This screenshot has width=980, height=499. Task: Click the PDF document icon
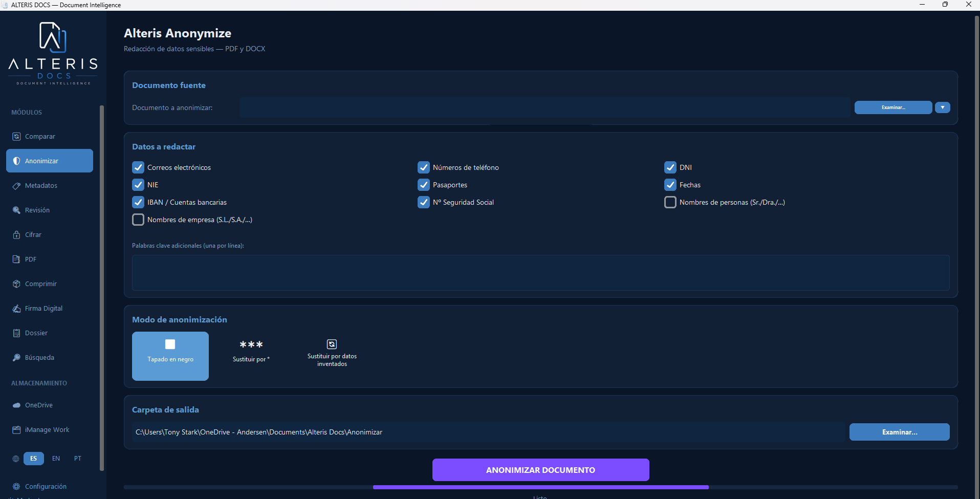coord(16,259)
